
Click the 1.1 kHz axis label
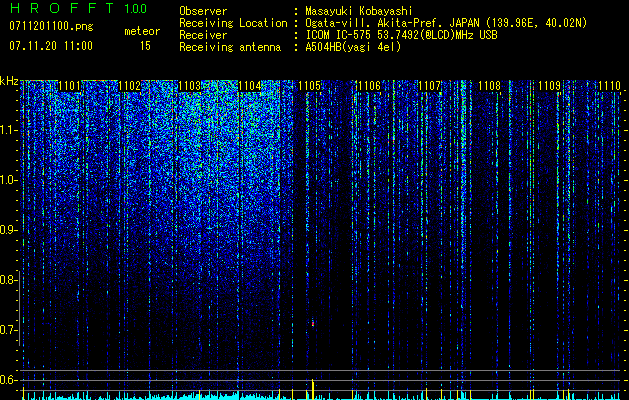tap(8, 130)
